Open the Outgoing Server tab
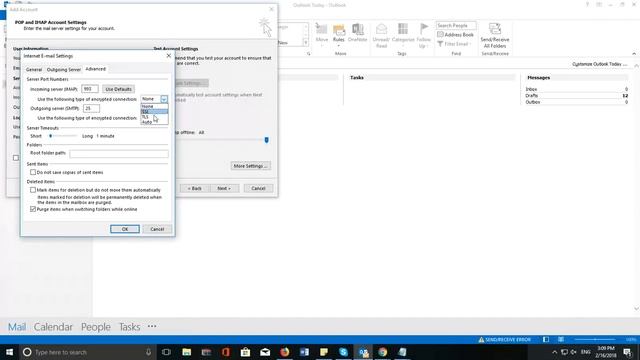 [64, 69]
